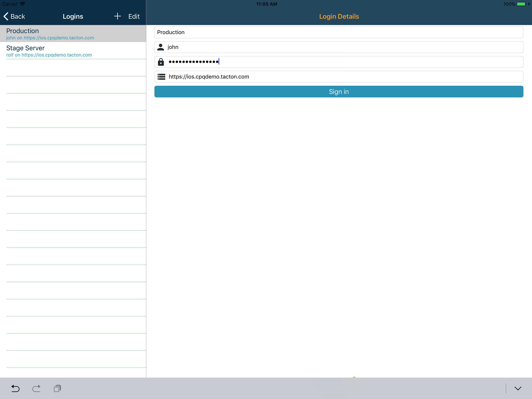Select the Production login entry
Screen dimensions: 532x399
click(73, 34)
